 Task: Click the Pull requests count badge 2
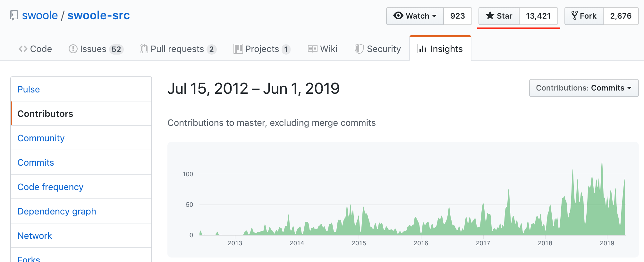(211, 49)
